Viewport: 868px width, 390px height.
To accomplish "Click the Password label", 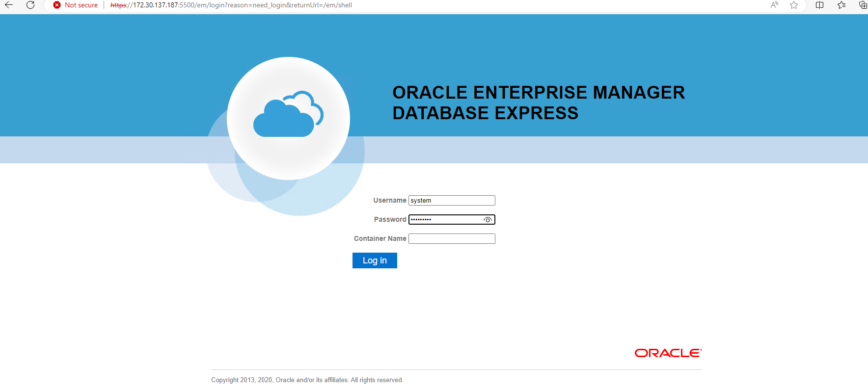I will 390,219.
